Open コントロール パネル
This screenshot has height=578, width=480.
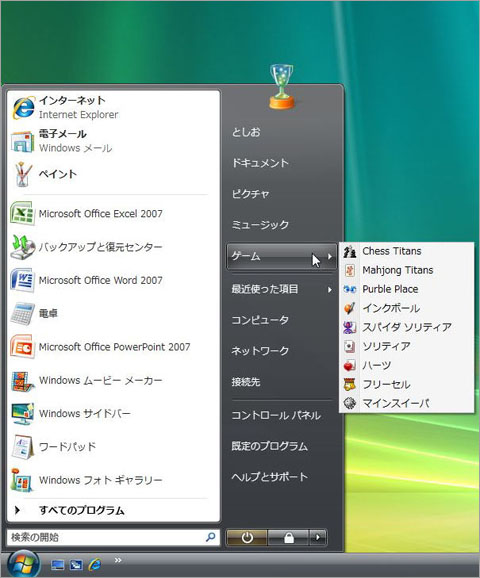tap(276, 415)
